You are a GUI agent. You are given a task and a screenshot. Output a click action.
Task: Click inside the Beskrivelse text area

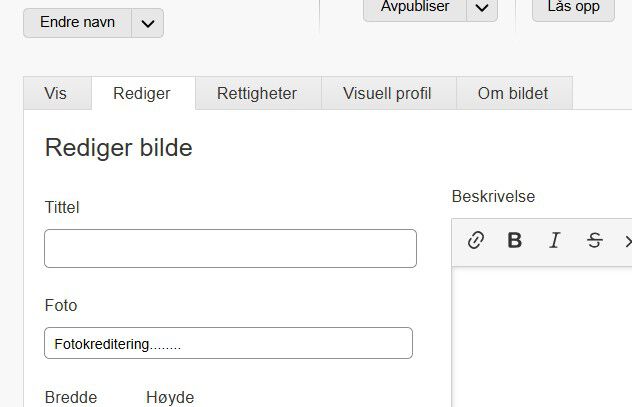(x=542, y=336)
